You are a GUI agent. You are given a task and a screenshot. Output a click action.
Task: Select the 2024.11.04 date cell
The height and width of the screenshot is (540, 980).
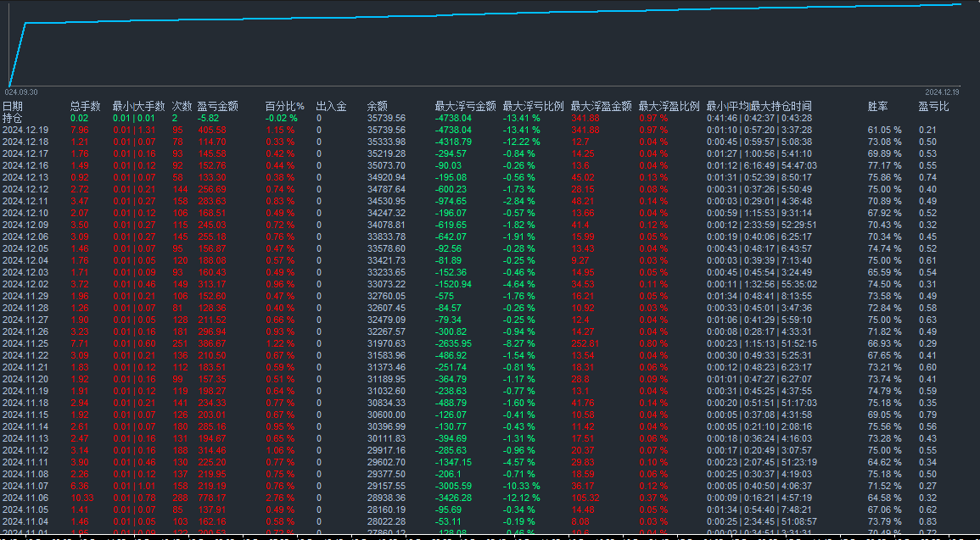(25, 521)
